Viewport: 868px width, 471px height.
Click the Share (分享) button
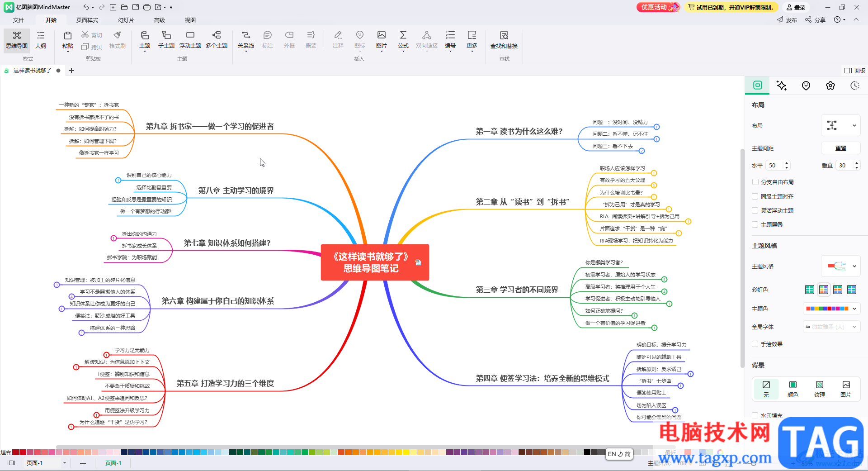[816, 20]
